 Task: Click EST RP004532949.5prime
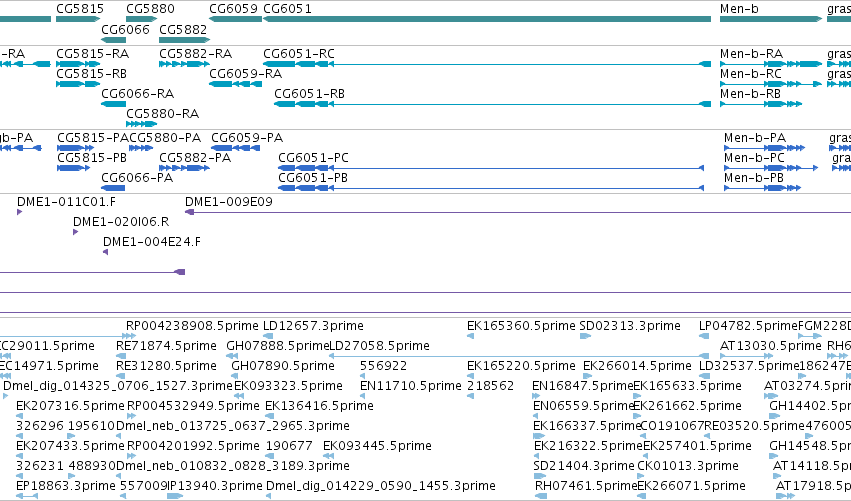coord(193,406)
